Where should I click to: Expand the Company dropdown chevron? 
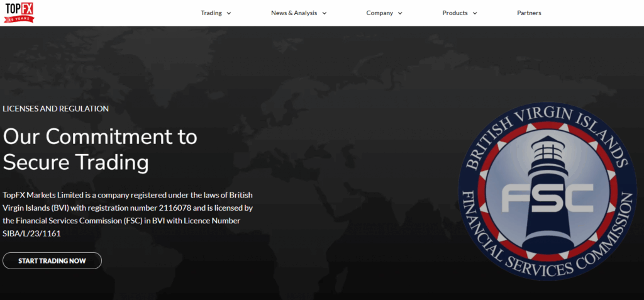tap(400, 13)
